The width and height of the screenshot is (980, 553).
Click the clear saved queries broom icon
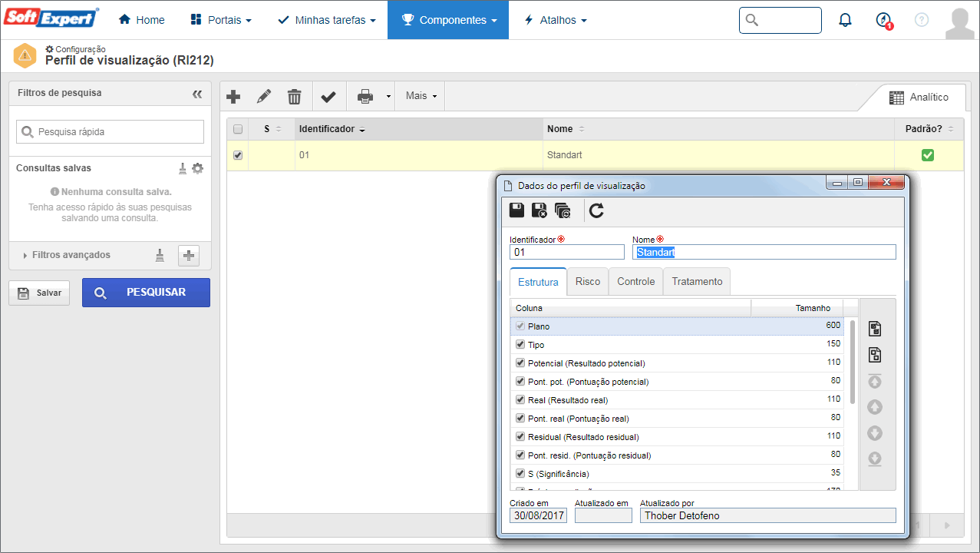(x=183, y=168)
